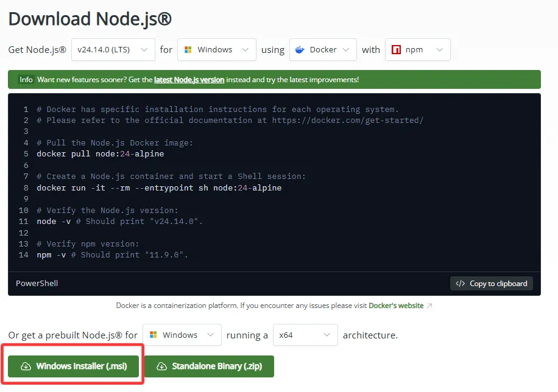Open the Node.js version dropdown v24.14.0 (LTS)
The width and height of the screenshot is (558, 392).
[113, 50]
